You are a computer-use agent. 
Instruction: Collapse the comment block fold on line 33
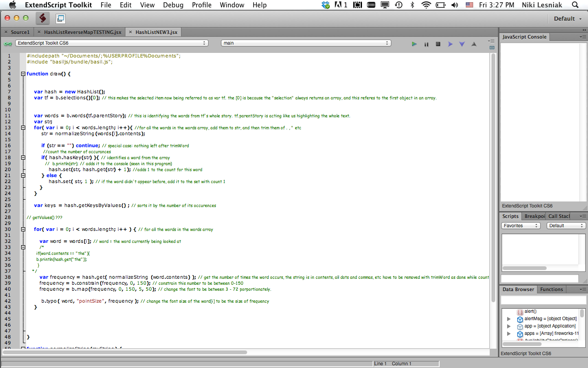(23, 247)
